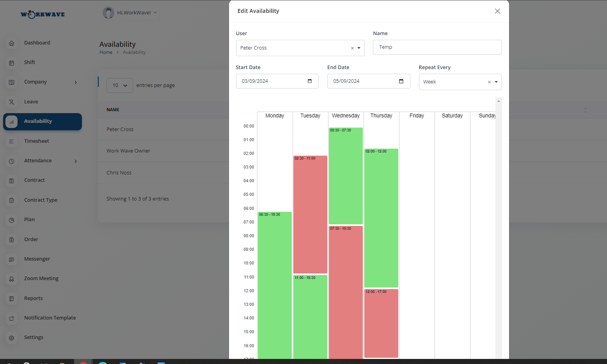
Task: Select Wednesday's 00:30 - 07:30 green block
Action: click(x=346, y=176)
